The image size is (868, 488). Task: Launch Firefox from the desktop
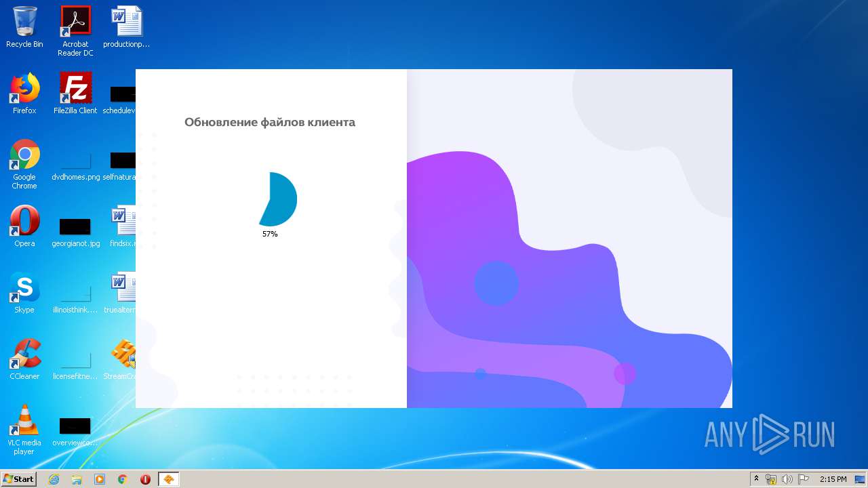pos(24,94)
